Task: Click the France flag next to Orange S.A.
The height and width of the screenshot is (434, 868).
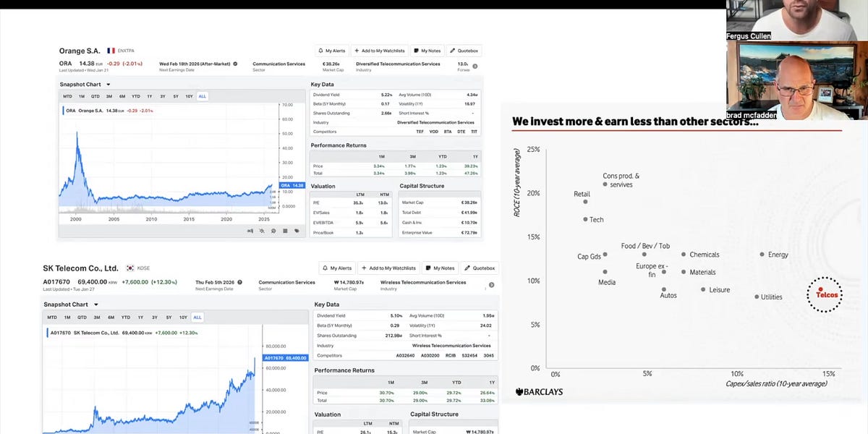Action: pyautogui.click(x=111, y=51)
